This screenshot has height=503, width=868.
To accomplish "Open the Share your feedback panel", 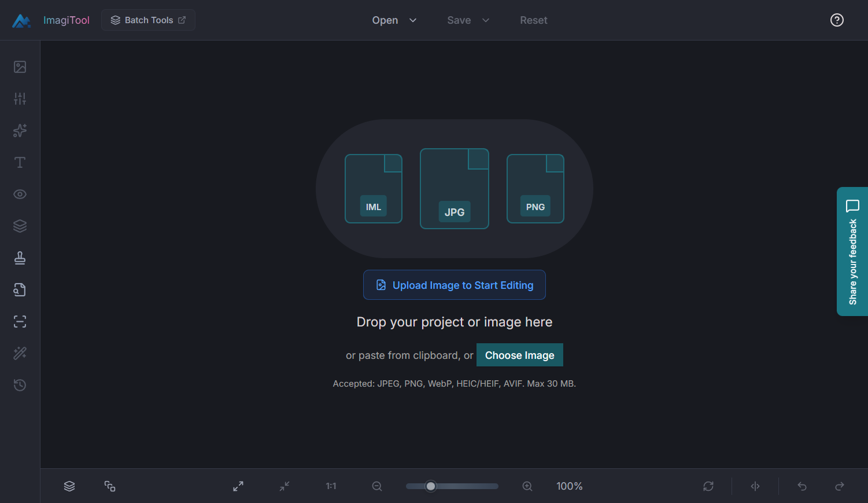I will 852,251.
